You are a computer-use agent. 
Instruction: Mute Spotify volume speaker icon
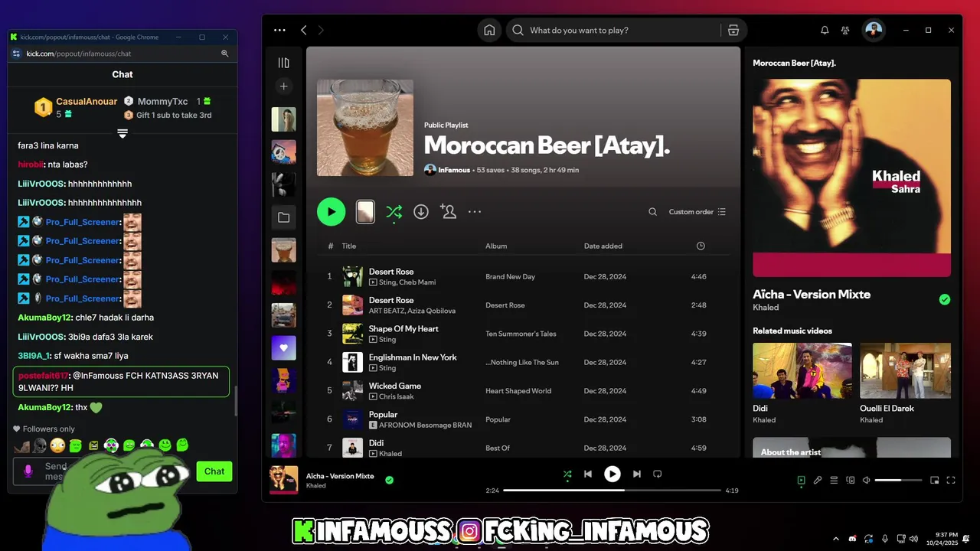867,481
